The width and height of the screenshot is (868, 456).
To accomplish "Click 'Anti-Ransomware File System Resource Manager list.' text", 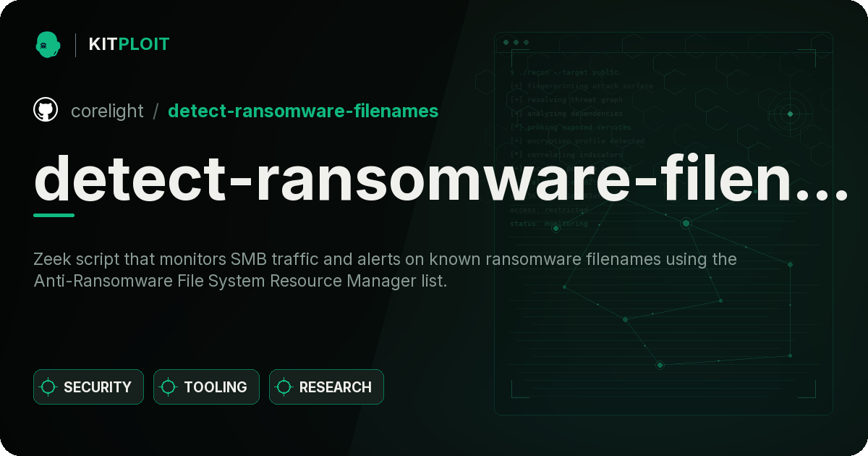I will (241, 281).
